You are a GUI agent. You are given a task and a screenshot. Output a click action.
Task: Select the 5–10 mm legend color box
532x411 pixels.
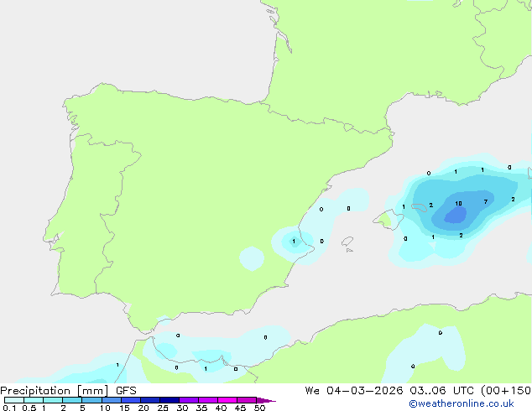(91, 400)
